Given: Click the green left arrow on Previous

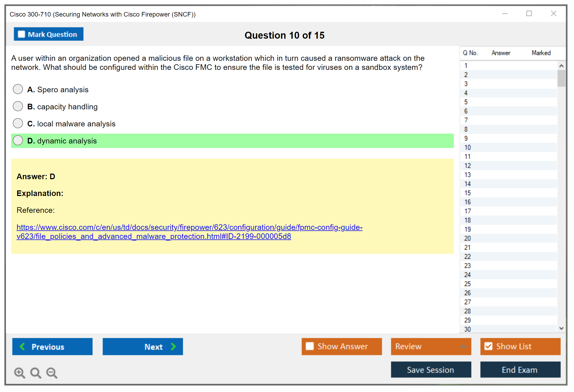Looking at the screenshot, I should click(22, 346).
